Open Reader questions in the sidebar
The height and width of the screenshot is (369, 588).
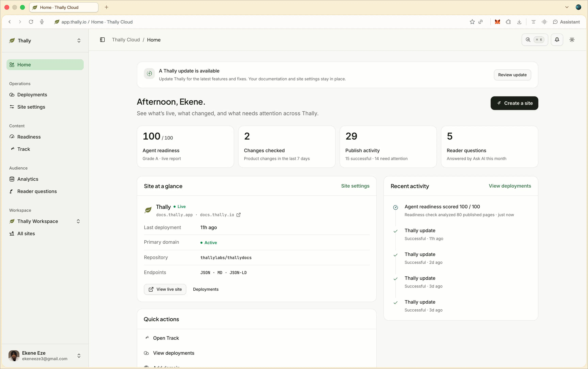point(45,191)
